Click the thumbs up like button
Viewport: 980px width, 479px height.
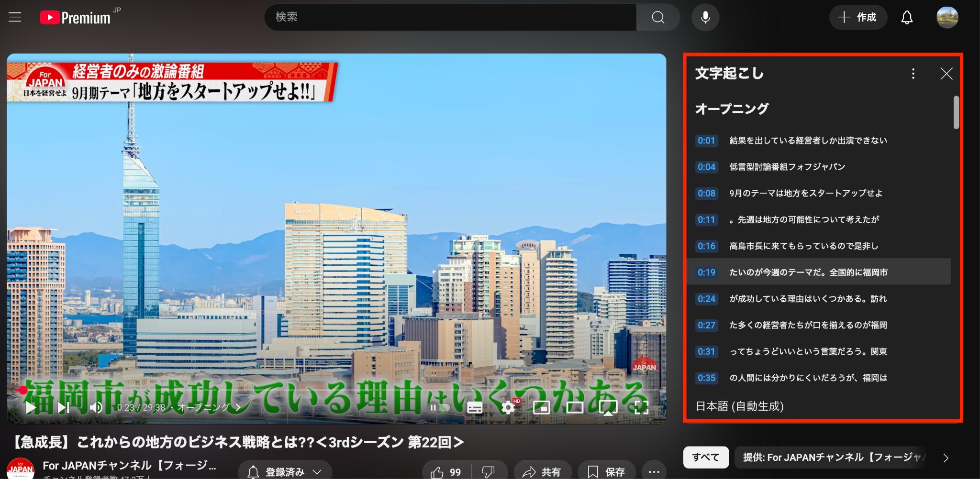[x=445, y=472]
